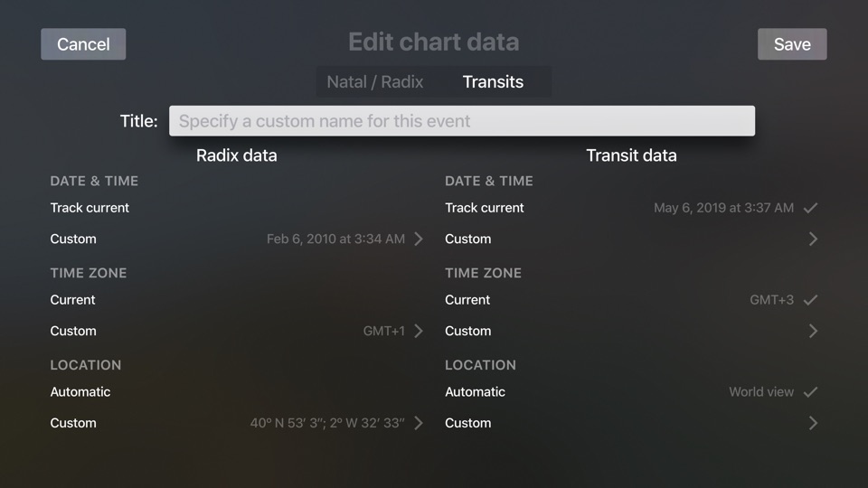Switch to the Natal / Radix tab
The width and height of the screenshot is (868, 488).
pos(375,82)
